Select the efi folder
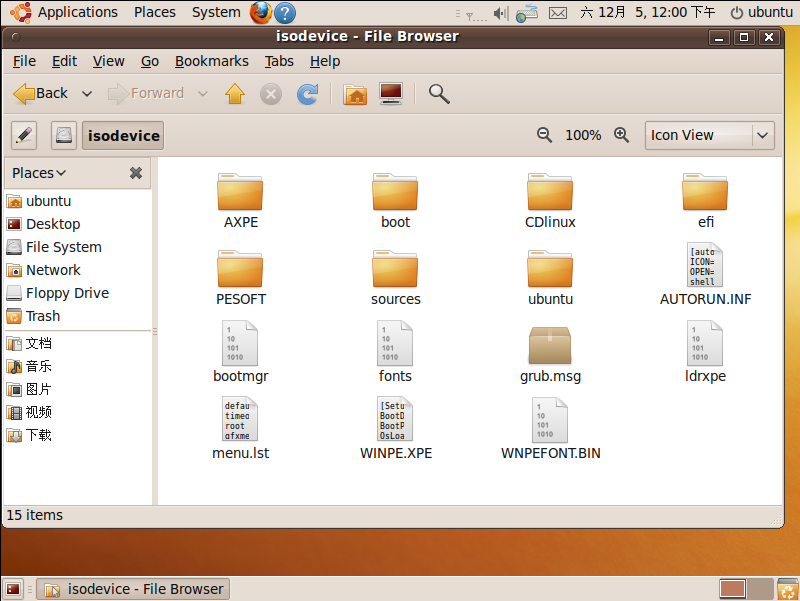 coord(705,201)
